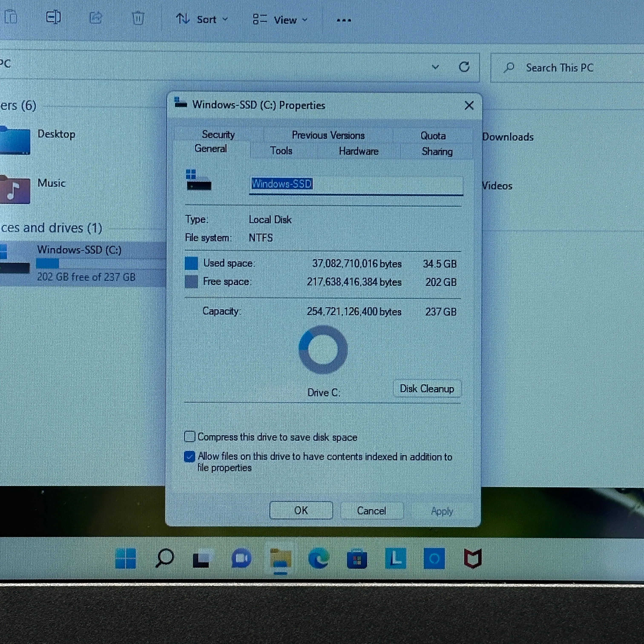
Task: Click the Refresh icon beside address bar
Action: (x=464, y=67)
